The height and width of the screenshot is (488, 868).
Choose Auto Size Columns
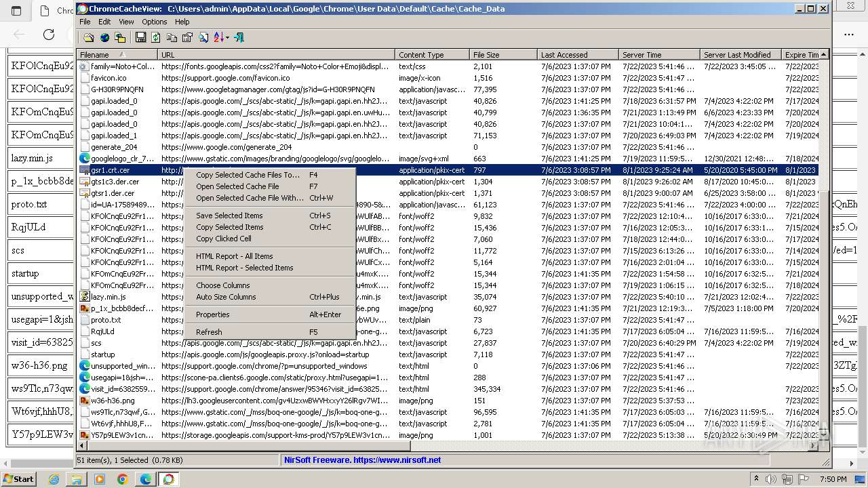(x=270, y=297)
